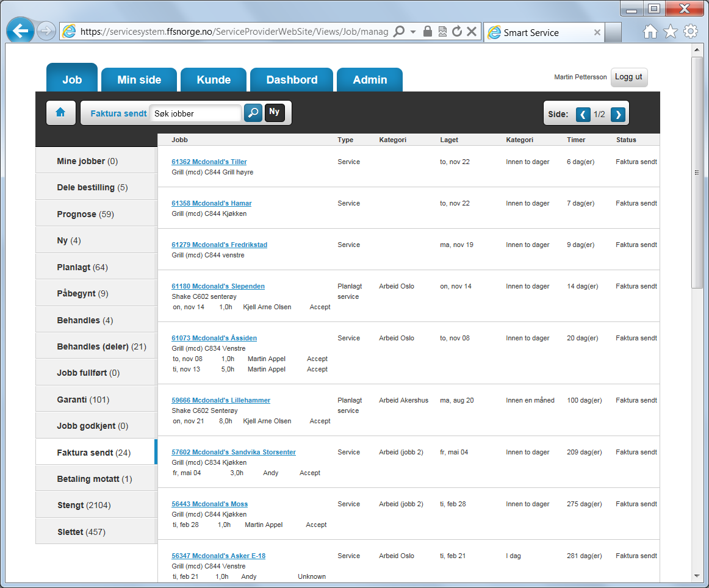This screenshot has height=588, width=709.
Task: Open Behandles (4) sidebar item
Action: (x=96, y=320)
